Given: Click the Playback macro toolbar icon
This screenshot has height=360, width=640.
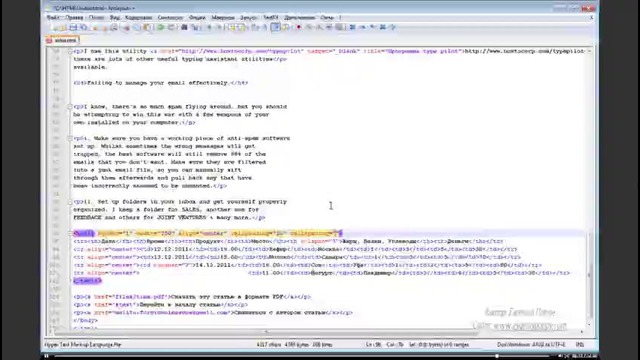Looking at the screenshot, I should [320, 27].
